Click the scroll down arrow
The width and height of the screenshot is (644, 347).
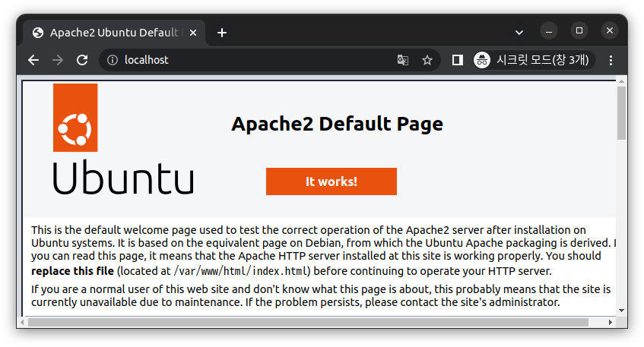(x=621, y=311)
